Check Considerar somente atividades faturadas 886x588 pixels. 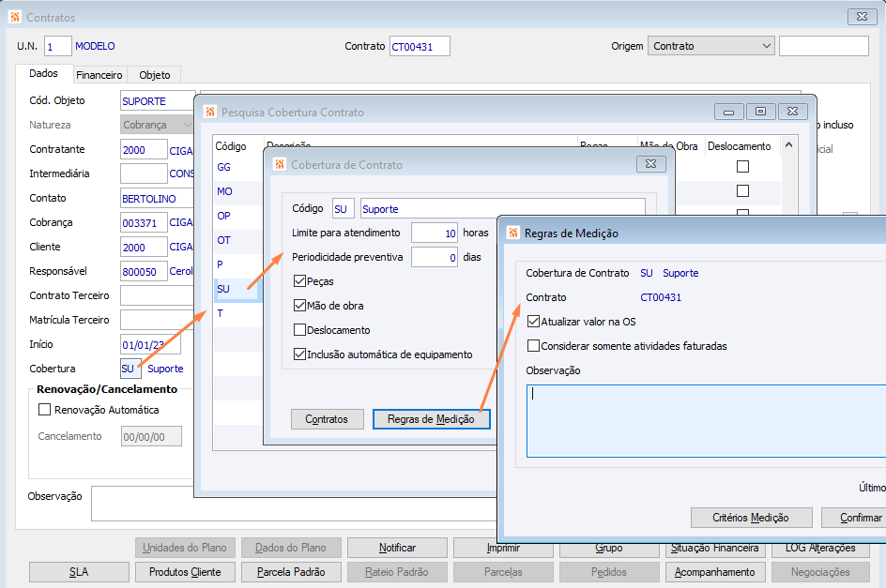click(533, 346)
